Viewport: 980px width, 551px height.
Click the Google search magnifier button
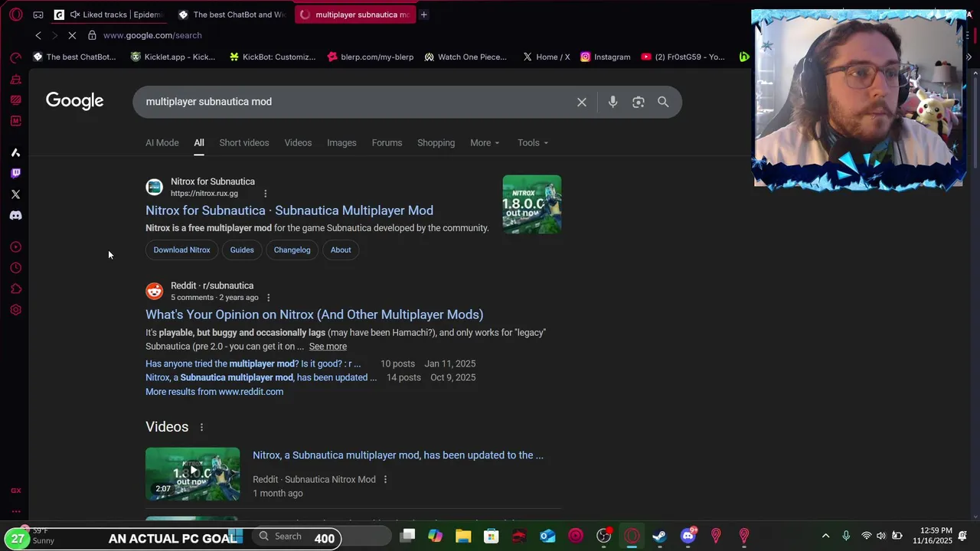(663, 102)
